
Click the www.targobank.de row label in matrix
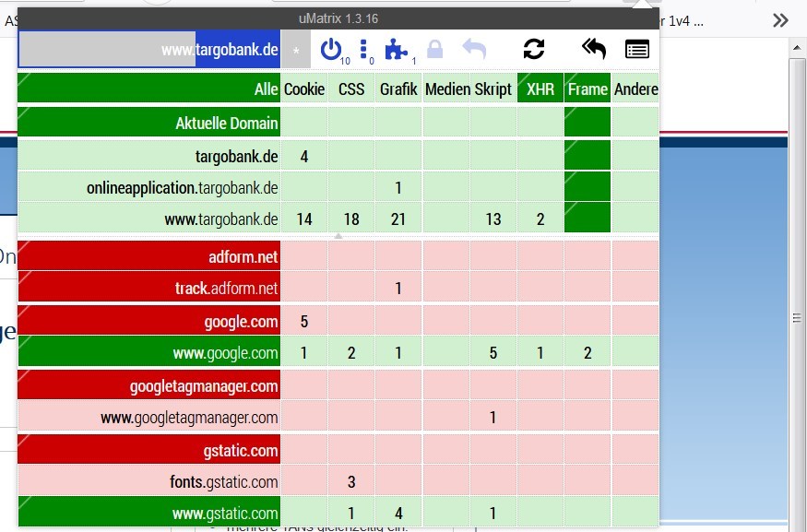[x=149, y=219]
